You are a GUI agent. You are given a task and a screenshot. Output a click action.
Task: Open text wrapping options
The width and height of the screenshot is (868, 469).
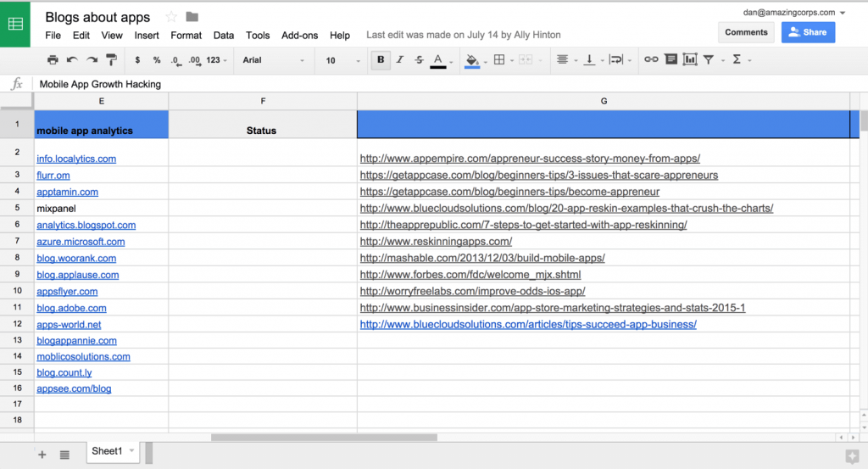click(616, 60)
